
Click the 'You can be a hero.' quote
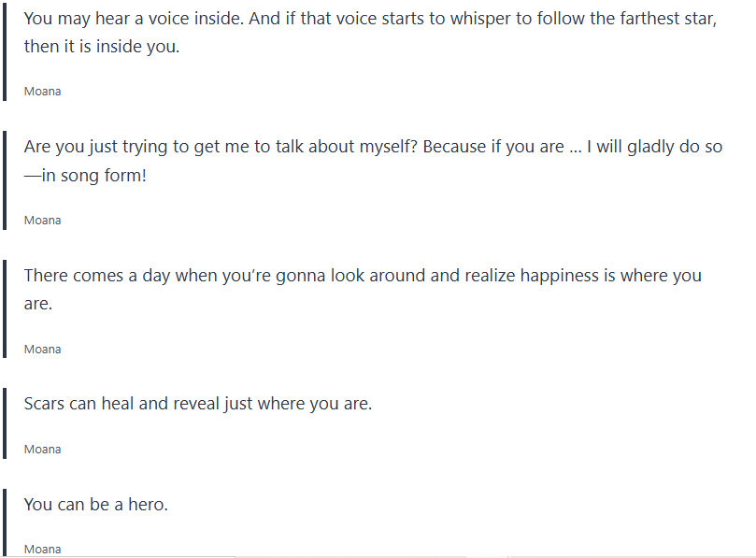click(96, 504)
